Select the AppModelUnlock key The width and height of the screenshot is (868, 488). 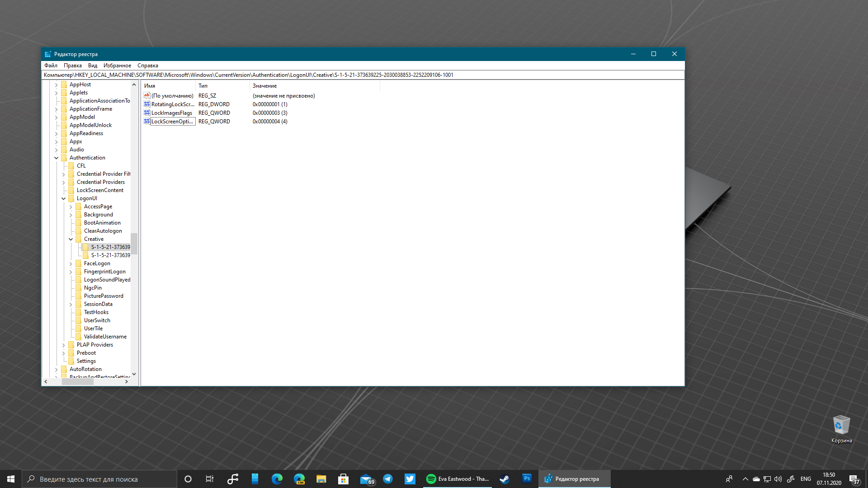pos(90,125)
